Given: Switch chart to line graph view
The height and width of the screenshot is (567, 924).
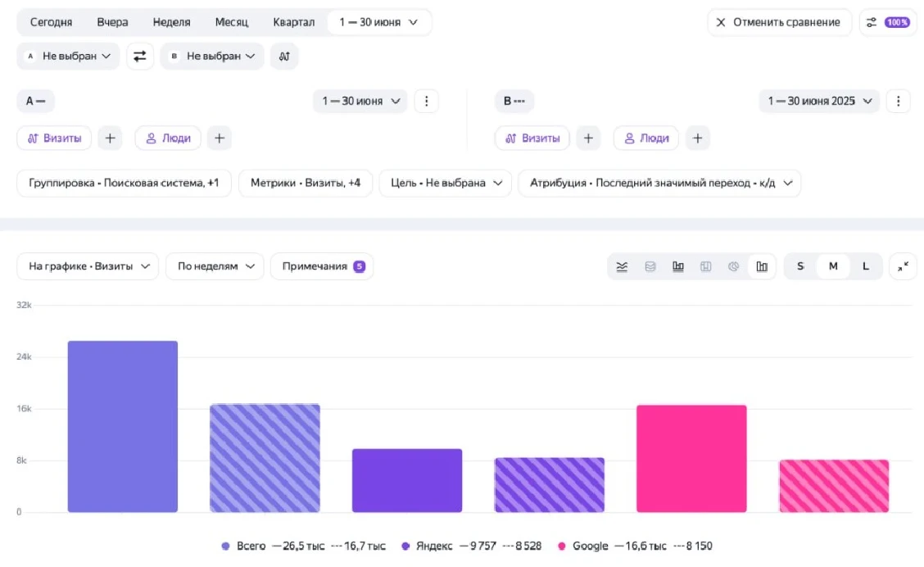Looking at the screenshot, I should [622, 266].
